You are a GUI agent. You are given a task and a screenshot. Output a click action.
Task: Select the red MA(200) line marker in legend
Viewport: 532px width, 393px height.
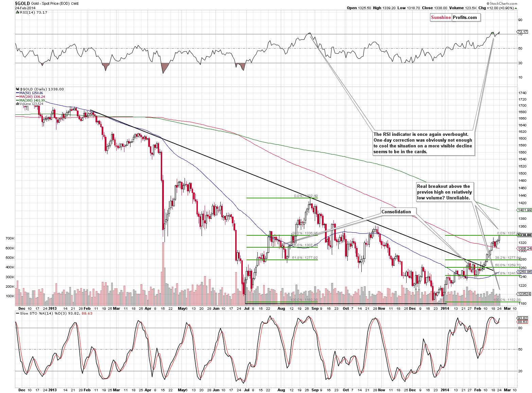point(18,96)
